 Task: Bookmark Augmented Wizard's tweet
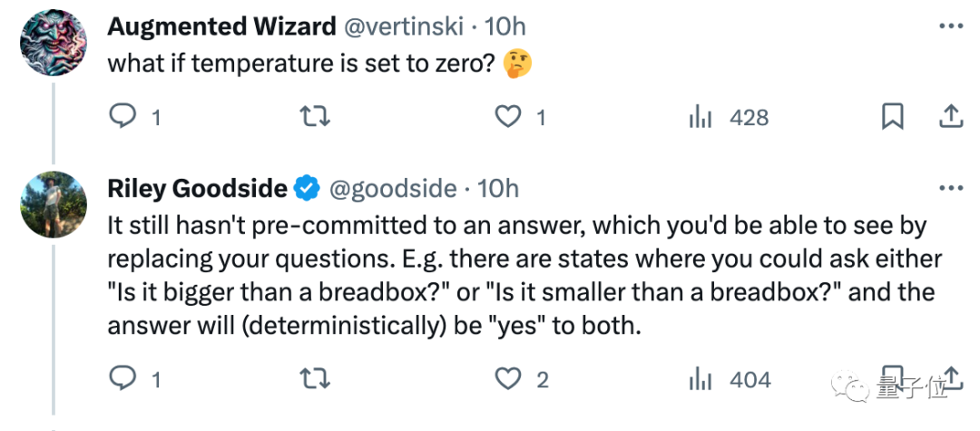pos(892,116)
